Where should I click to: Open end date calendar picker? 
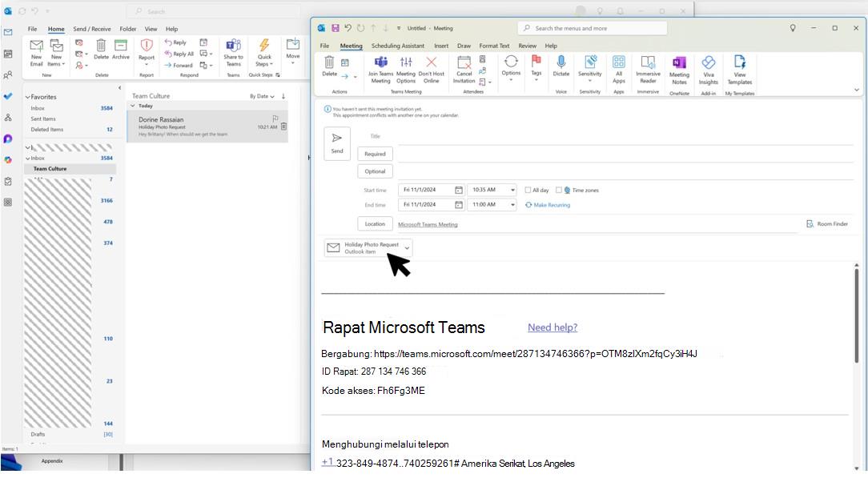(x=458, y=205)
